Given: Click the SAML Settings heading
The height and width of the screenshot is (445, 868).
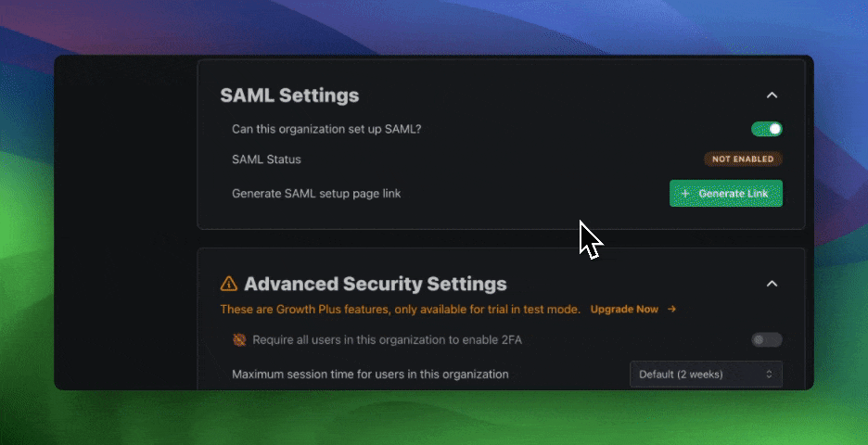Looking at the screenshot, I should tap(289, 95).
